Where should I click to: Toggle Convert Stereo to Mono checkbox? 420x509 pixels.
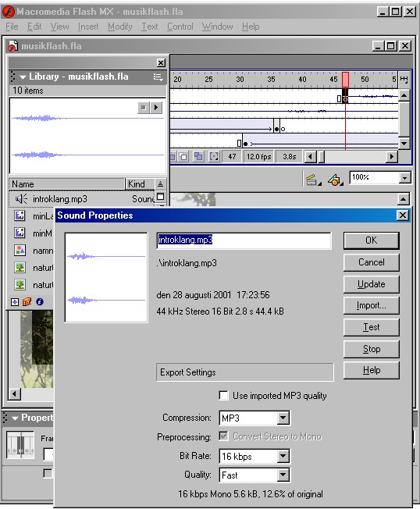pyautogui.click(x=223, y=436)
